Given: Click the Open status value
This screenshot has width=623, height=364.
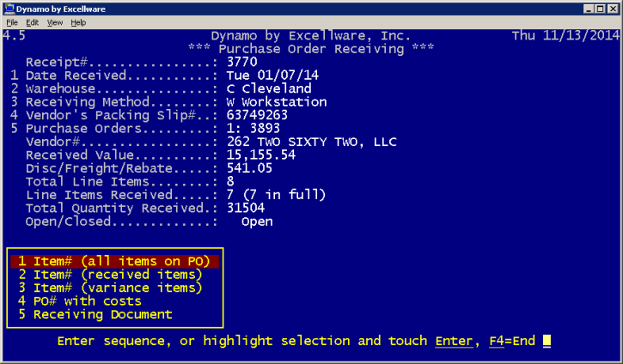Looking at the screenshot, I should click(257, 221).
